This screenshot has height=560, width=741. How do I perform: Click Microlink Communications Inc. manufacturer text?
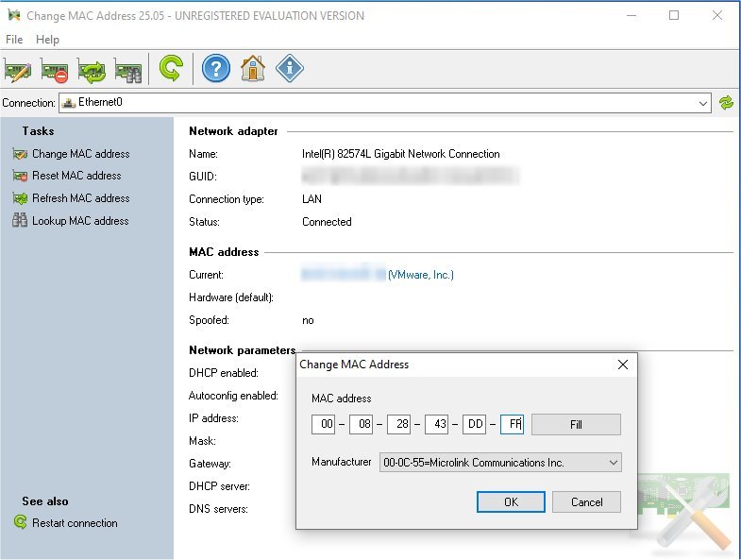pos(474,463)
